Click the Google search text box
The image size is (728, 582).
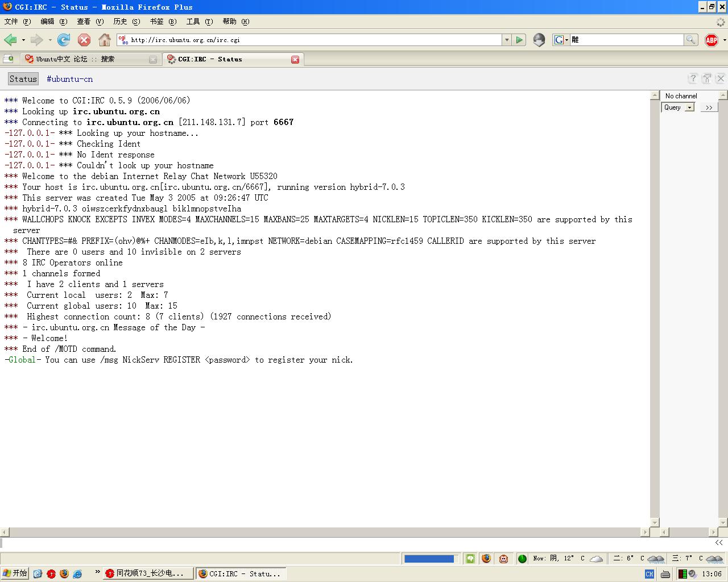point(627,40)
